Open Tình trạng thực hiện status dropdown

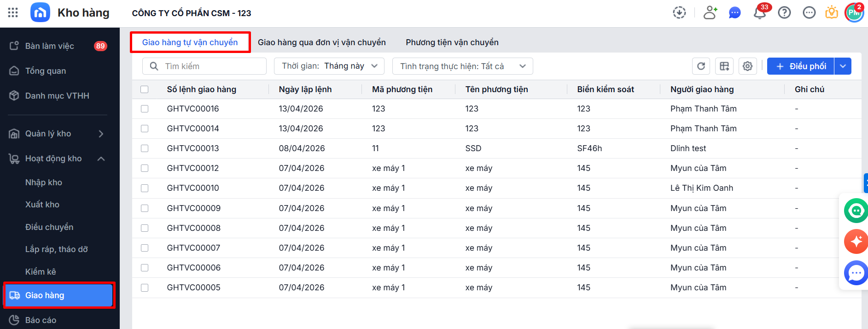coord(462,66)
